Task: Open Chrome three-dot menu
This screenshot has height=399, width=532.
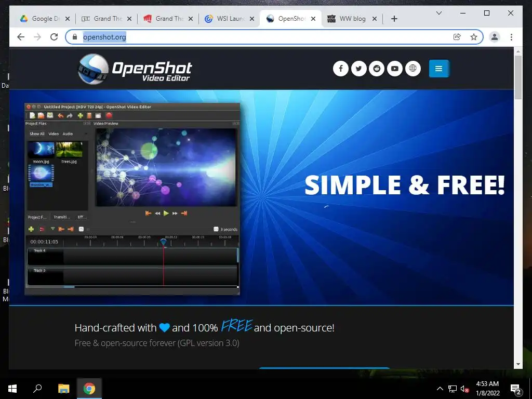Action: tap(511, 37)
